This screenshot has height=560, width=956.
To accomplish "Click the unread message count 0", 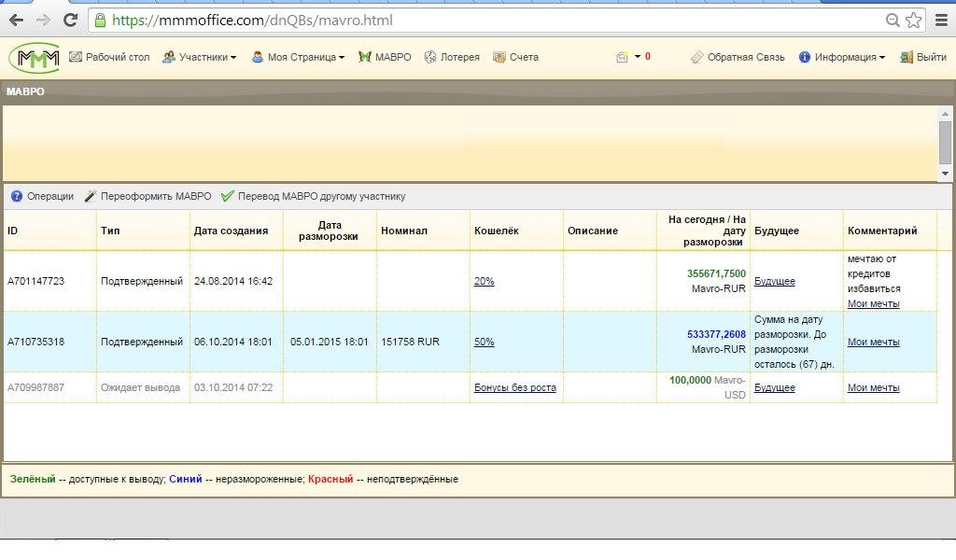I will click(x=648, y=56).
